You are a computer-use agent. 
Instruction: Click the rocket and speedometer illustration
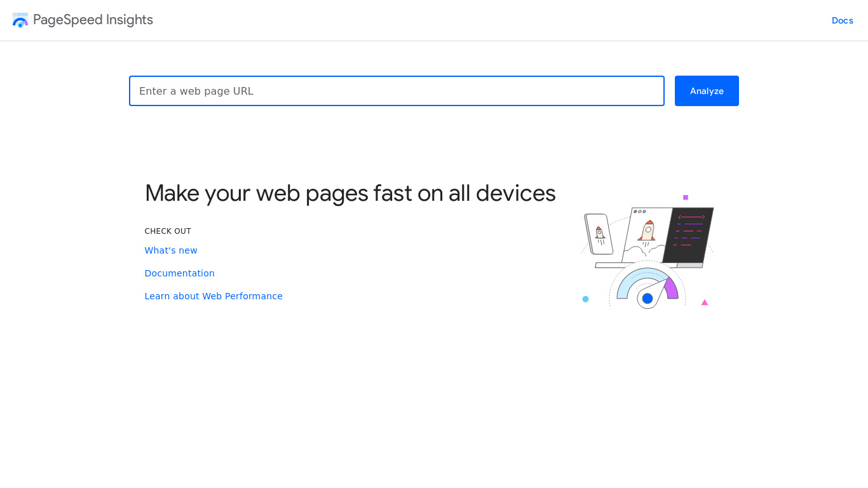648,252
